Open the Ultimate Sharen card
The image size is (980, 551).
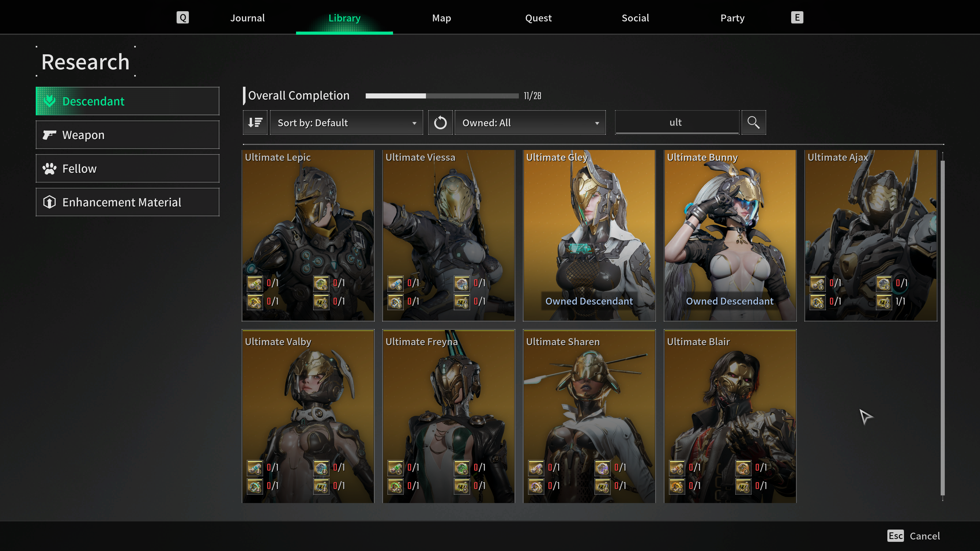pyautogui.click(x=589, y=416)
